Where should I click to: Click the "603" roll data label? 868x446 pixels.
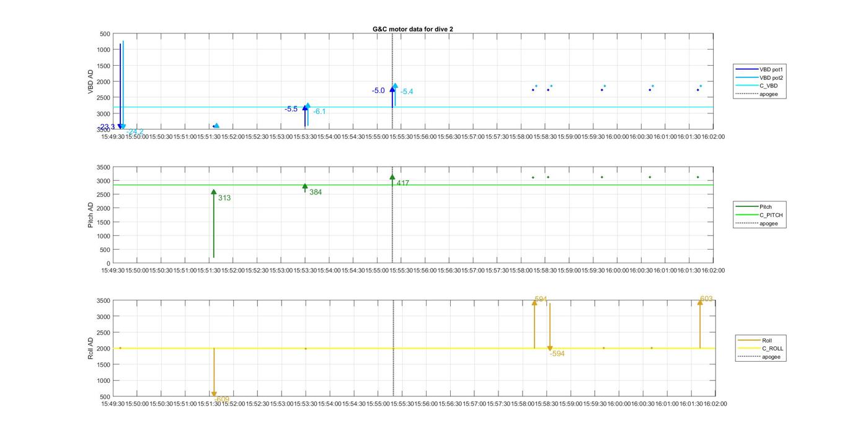(x=706, y=299)
